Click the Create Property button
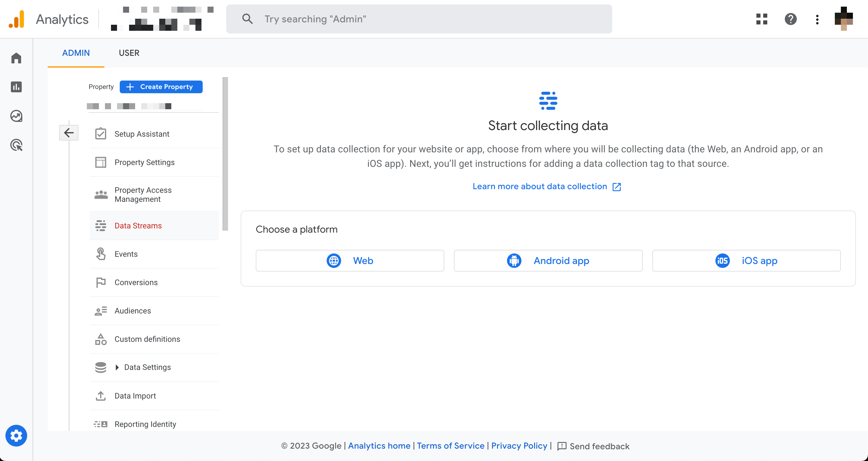Screen dimensions: 868x461 coord(161,87)
